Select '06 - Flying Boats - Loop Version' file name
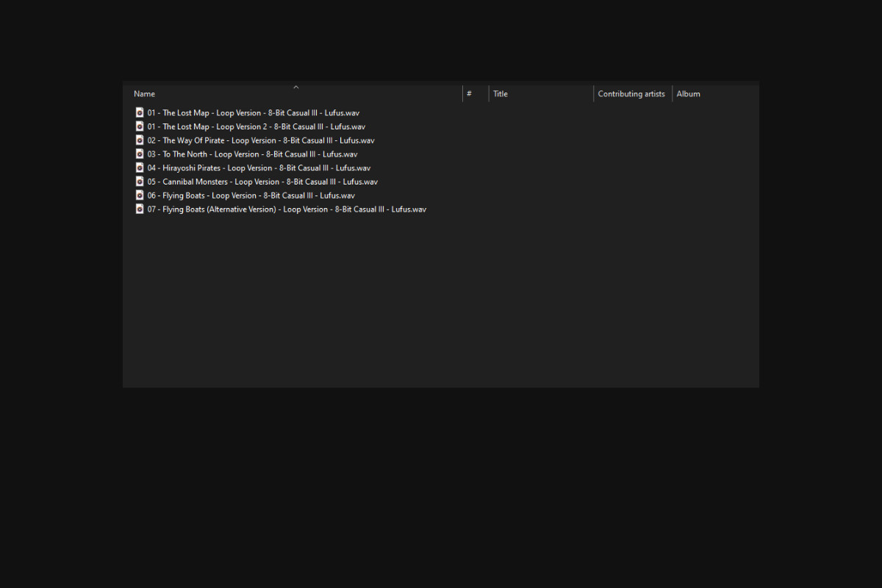 [x=251, y=196]
